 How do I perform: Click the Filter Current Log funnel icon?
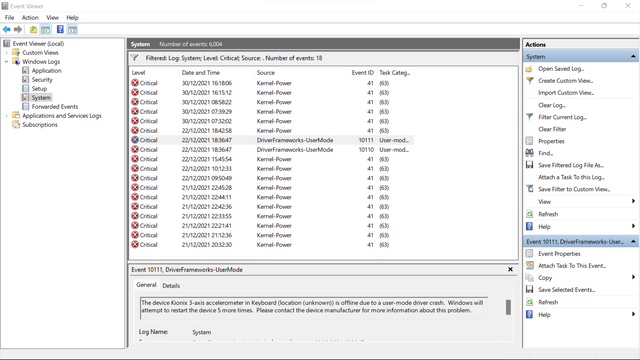529,117
